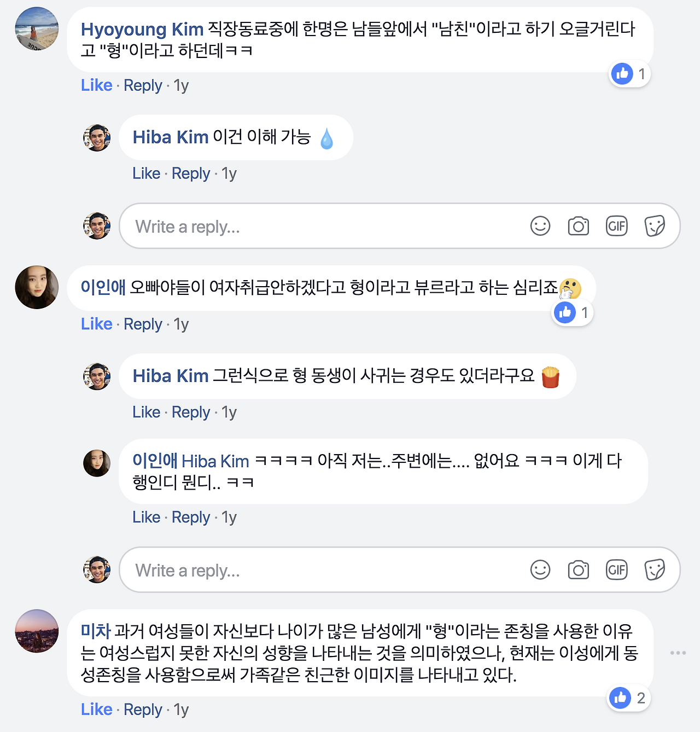700x732 pixels.
Task: Open the emoji picker in the bottom reply box
Action: coord(540,570)
